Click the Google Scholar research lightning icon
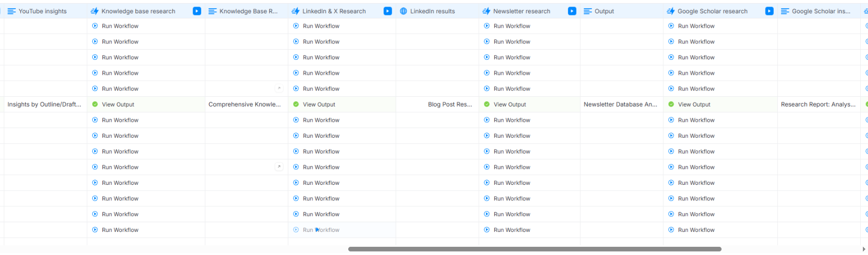 point(671,11)
